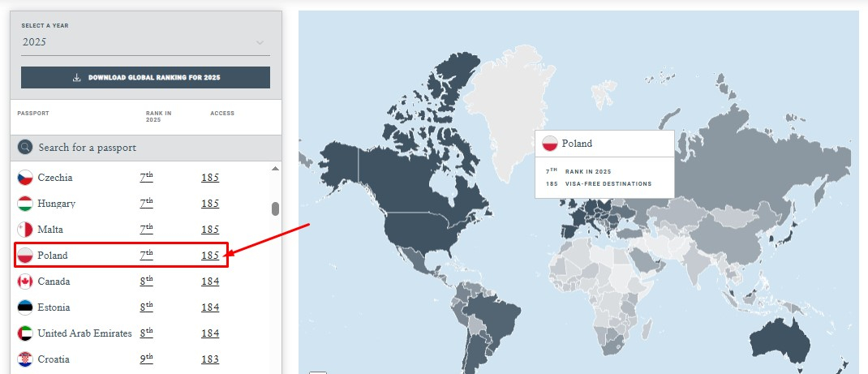The image size is (868, 374).
Task: Click the Malta flag icon
Action: point(25,230)
